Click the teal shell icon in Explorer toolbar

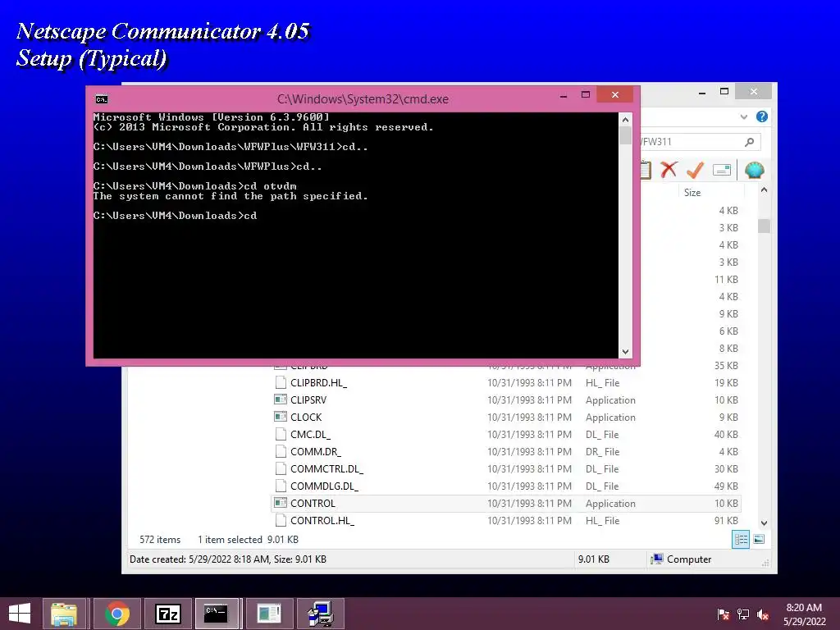[755, 170]
